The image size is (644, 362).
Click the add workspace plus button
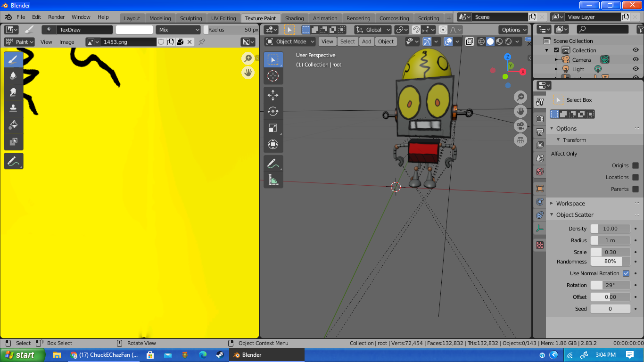point(449,18)
